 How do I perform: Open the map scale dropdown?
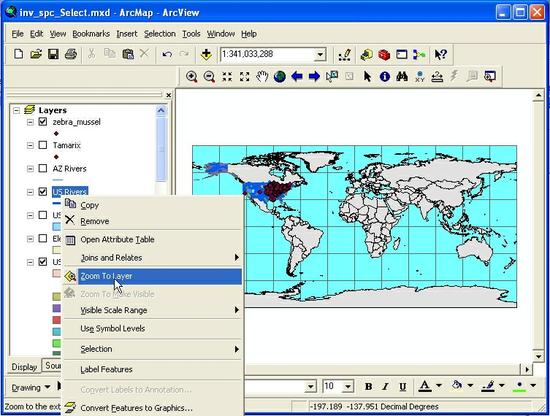[x=320, y=54]
